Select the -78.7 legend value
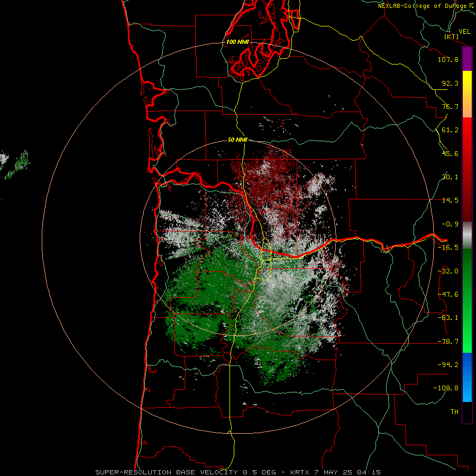This screenshot has height=476, width=476. [448, 342]
